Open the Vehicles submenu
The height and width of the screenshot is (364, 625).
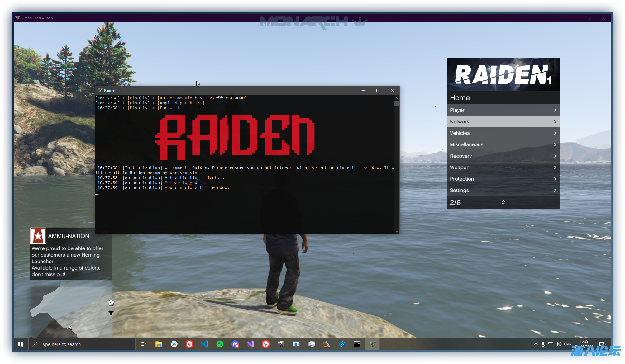coord(503,133)
